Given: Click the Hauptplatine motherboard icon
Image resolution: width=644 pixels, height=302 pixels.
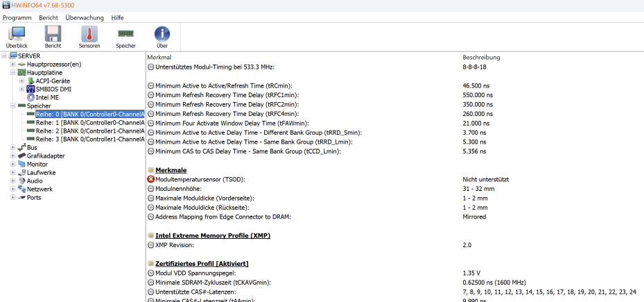Looking at the screenshot, I should [x=22, y=73].
